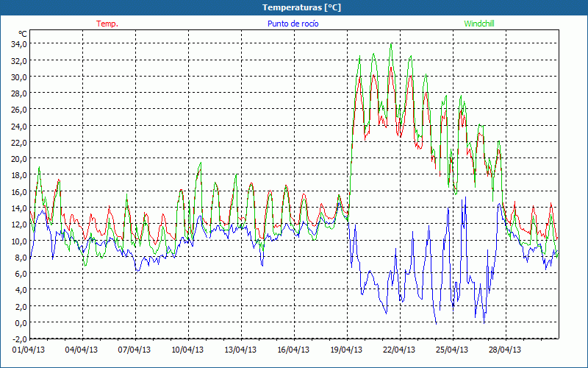The width and height of the screenshot is (588, 368).
Task: Click the green Windchill legend label
Action: click(479, 24)
